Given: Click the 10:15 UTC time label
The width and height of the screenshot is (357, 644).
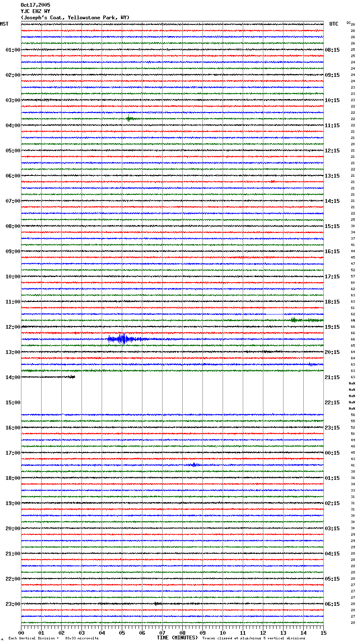Looking at the screenshot, I should [332, 100].
